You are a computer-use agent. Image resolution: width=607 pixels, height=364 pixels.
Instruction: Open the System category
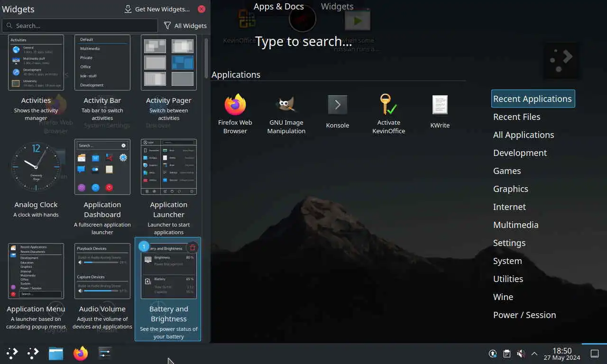point(507,261)
